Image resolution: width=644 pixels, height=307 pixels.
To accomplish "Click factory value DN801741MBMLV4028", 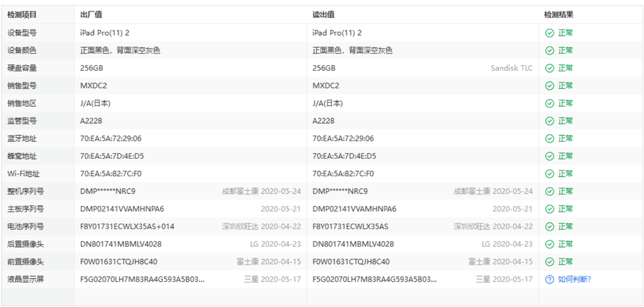I will pyautogui.click(x=121, y=244).
